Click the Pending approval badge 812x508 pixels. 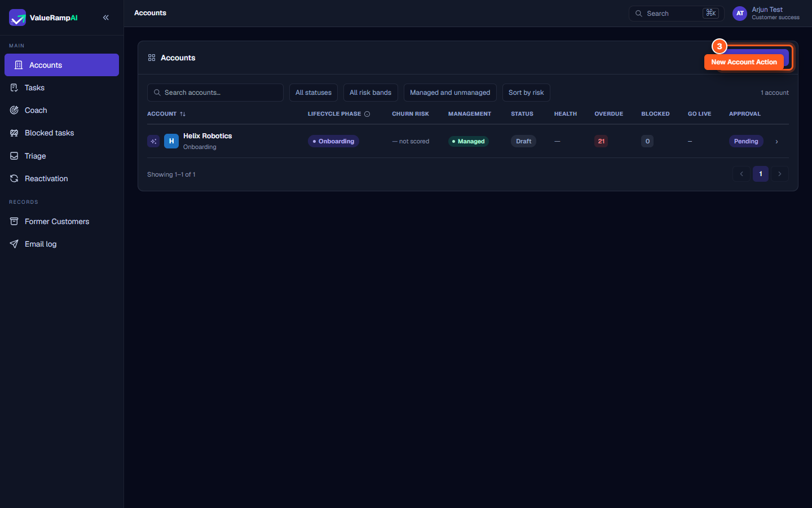(x=746, y=141)
